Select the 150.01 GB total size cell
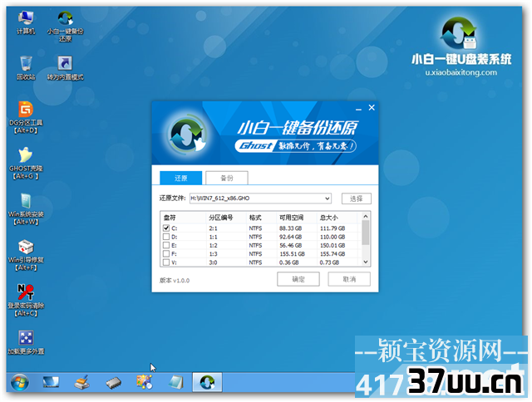532x402 pixels. click(332, 245)
